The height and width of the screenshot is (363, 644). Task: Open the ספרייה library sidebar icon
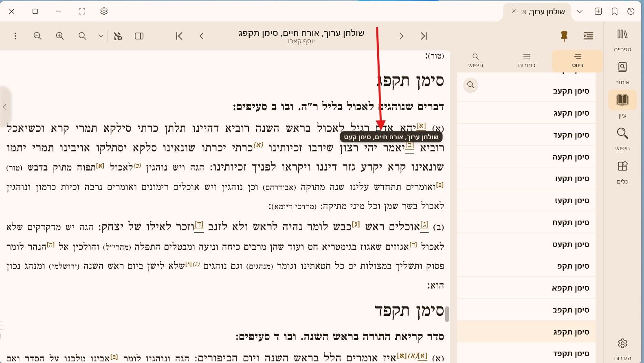(x=622, y=40)
